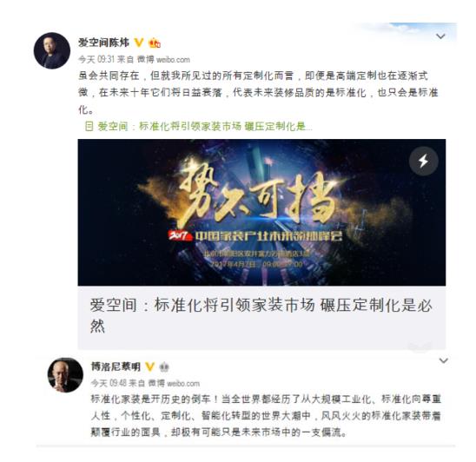Click the 博洛尼蔡明 username
This screenshot has height=462, width=476.
[x=116, y=366]
